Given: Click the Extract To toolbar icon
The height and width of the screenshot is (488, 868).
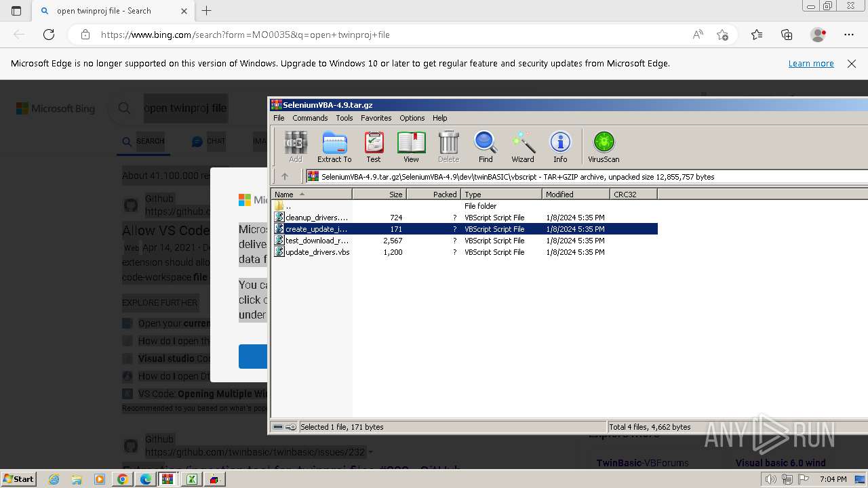Looking at the screenshot, I should 334,147.
